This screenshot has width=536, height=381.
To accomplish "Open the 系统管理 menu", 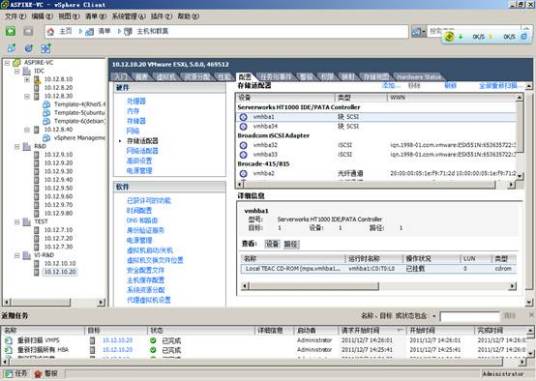I will [x=129, y=16].
